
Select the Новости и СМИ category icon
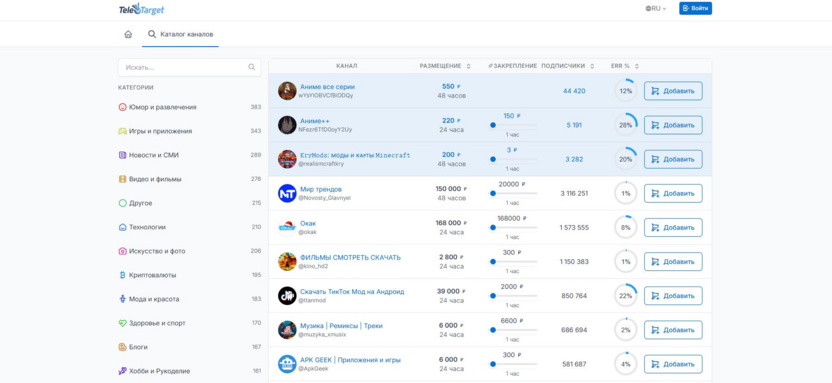pyautogui.click(x=123, y=155)
